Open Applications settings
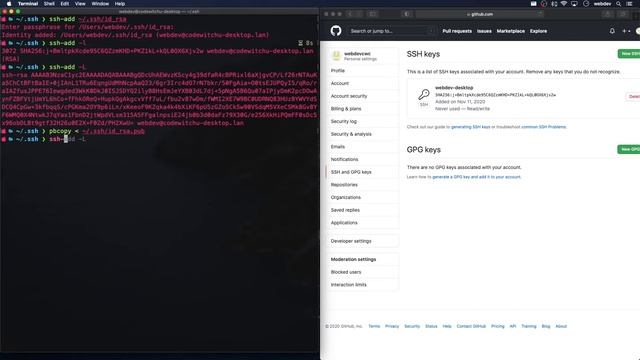The height and width of the screenshot is (360, 640). pyautogui.click(x=362, y=222)
